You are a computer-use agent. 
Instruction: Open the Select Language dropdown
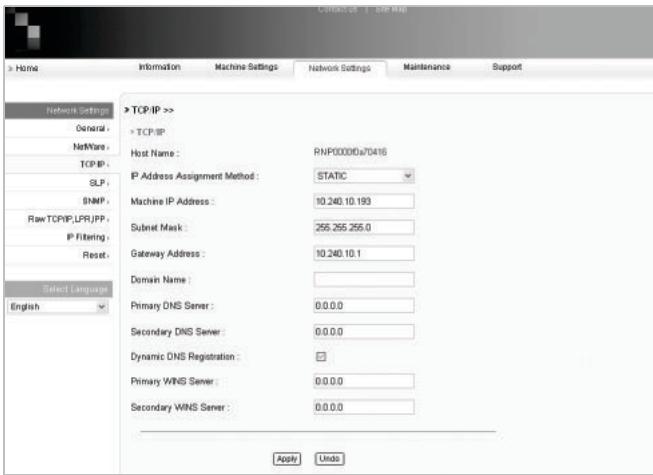tap(58, 307)
